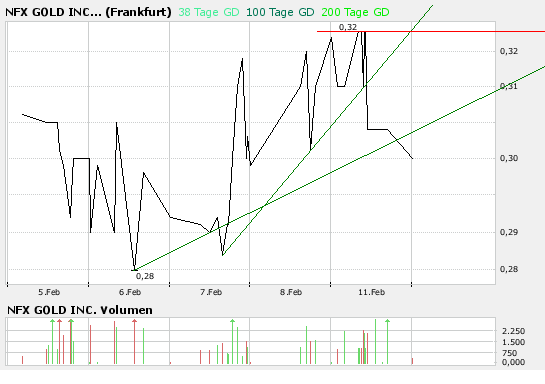Click the red horizontal resistance line
545x384 pixels.
(x=431, y=32)
